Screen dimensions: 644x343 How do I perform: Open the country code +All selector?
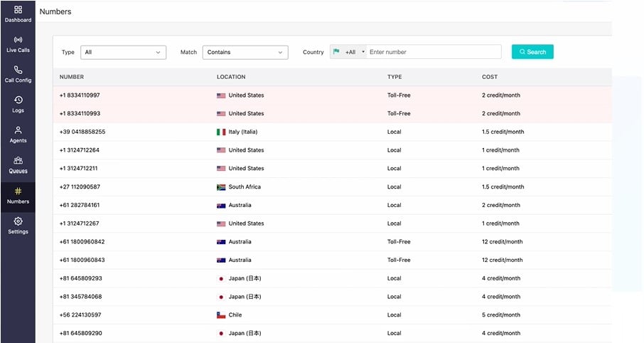pyautogui.click(x=348, y=52)
